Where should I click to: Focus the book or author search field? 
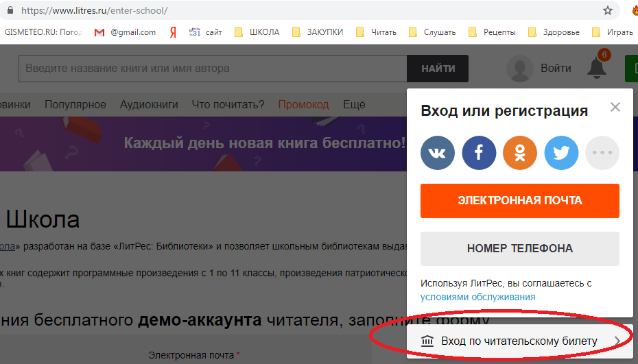click(x=213, y=69)
